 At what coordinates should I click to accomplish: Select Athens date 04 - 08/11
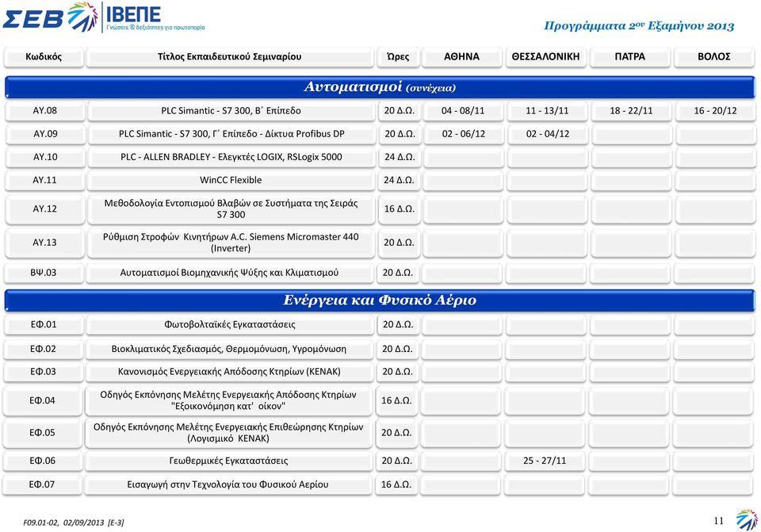(x=463, y=111)
